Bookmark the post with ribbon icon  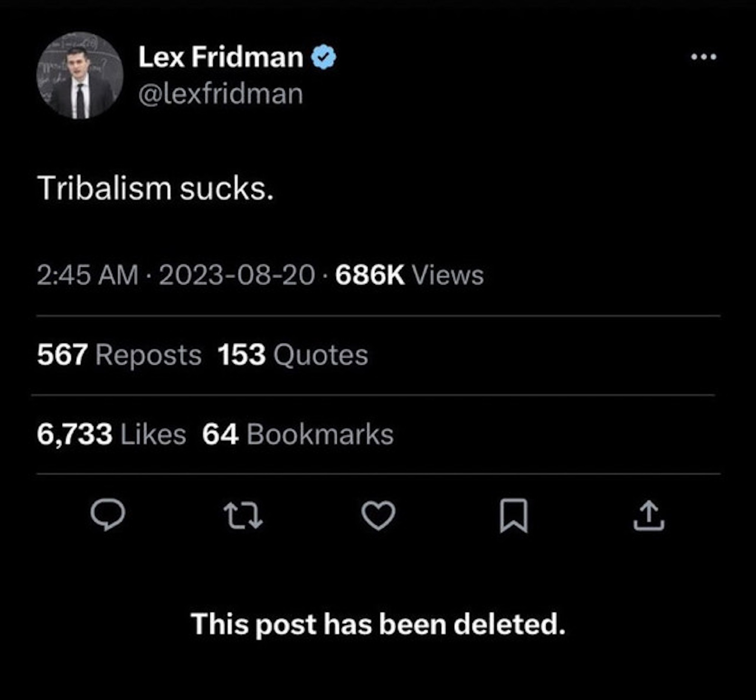513,515
